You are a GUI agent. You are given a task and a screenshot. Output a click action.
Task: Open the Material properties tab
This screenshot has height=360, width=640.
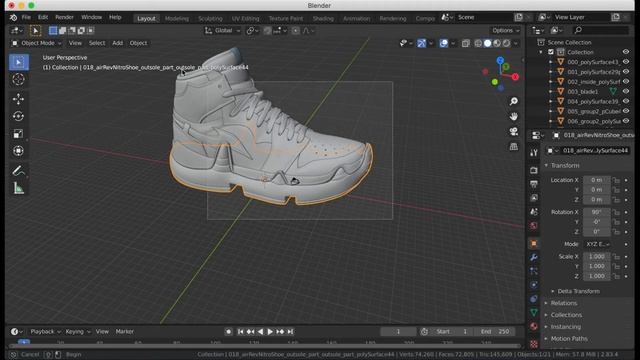click(x=534, y=327)
